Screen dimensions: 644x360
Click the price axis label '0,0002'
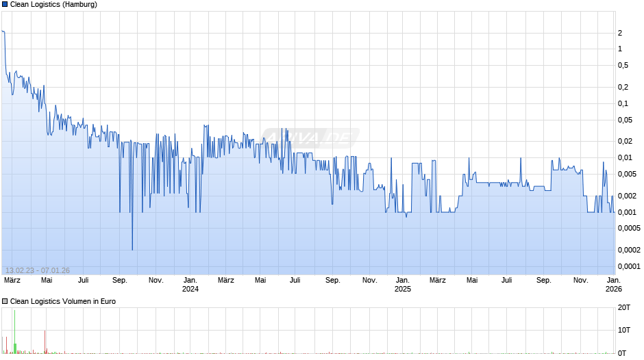pyautogui.click(x=629, y=250)
